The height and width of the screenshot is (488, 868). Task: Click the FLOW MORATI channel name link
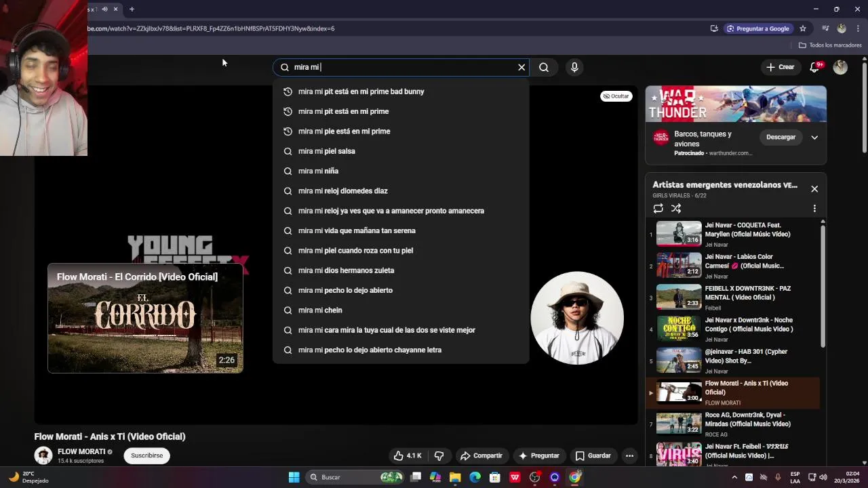(x=81, y=451)
